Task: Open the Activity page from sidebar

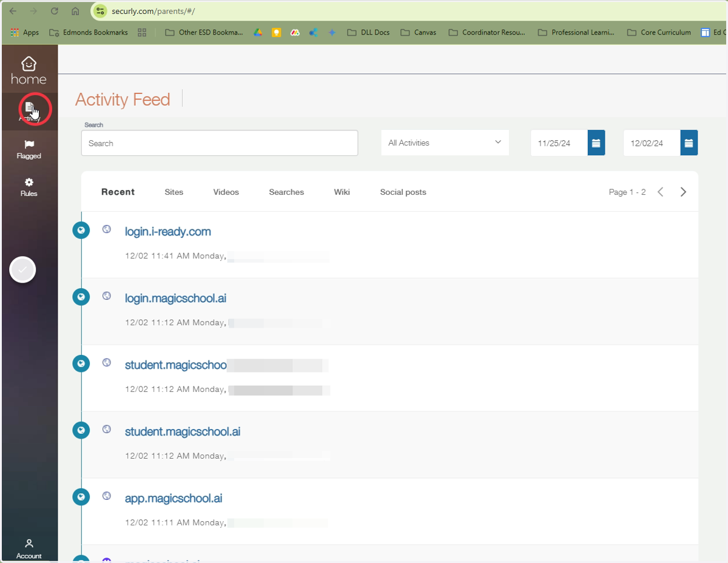Action: click(29, 111)
